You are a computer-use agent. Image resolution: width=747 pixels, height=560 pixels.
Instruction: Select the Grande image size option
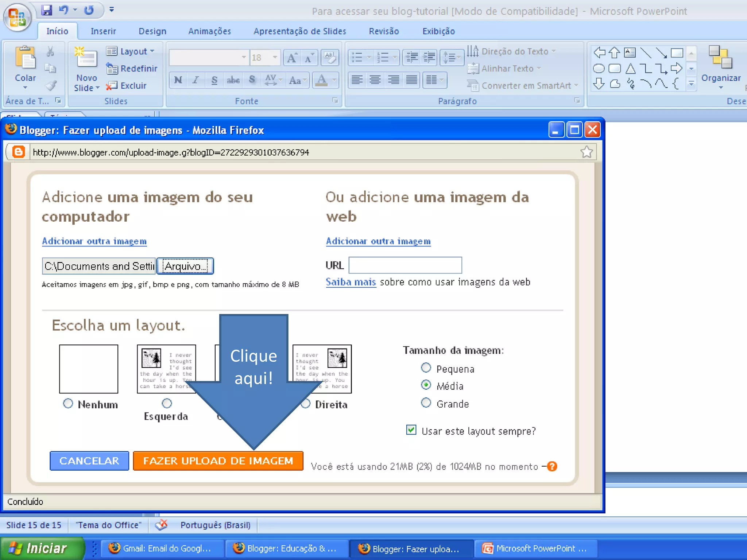(x=426, y=403)
